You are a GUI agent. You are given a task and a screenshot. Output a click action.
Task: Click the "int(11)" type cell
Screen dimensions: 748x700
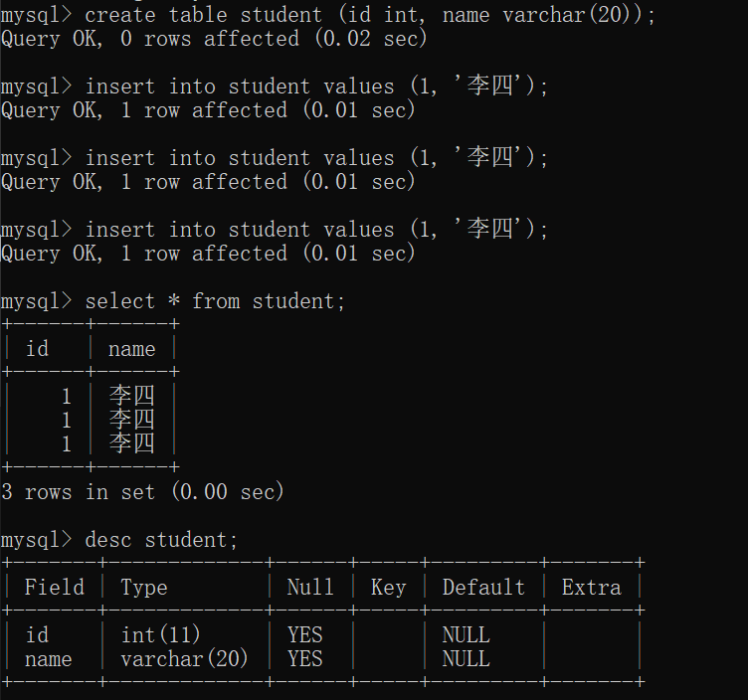click(160, 635)
